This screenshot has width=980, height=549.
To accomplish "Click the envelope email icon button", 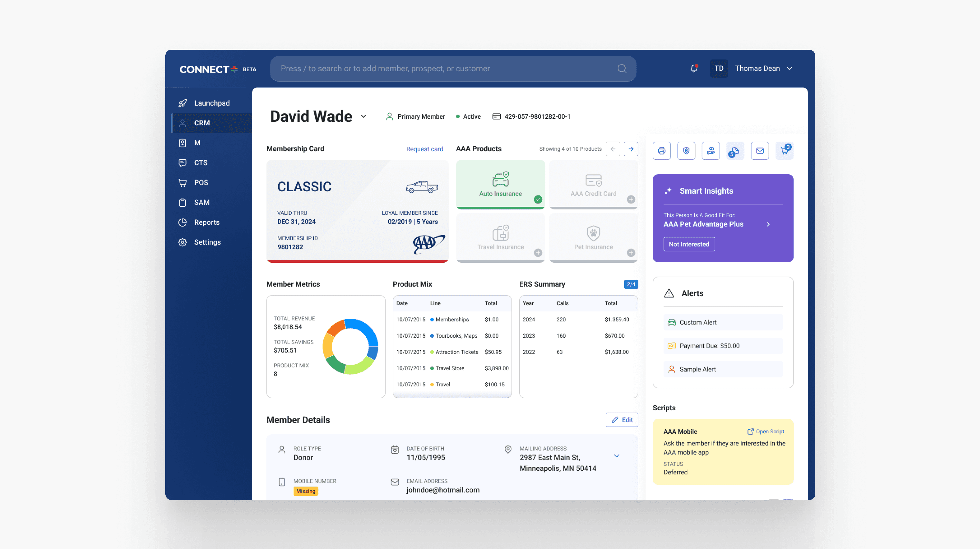I will click(x=760, y=151).
